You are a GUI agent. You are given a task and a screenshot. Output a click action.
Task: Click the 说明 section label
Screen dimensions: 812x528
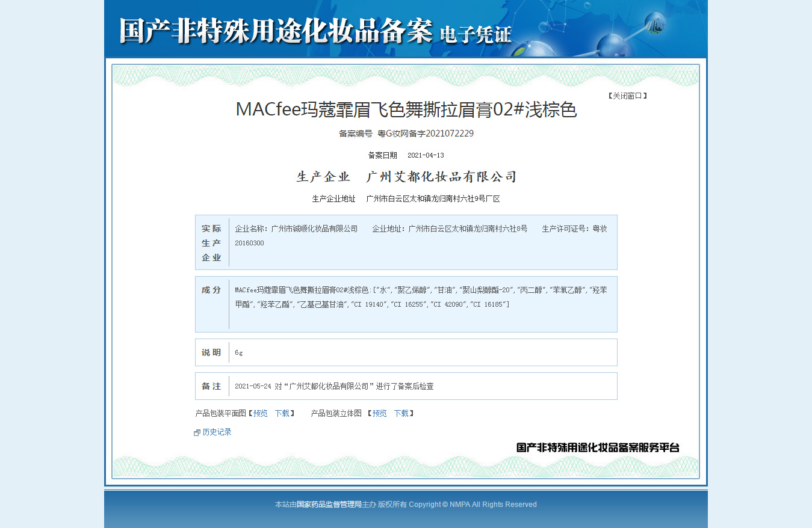211,352
